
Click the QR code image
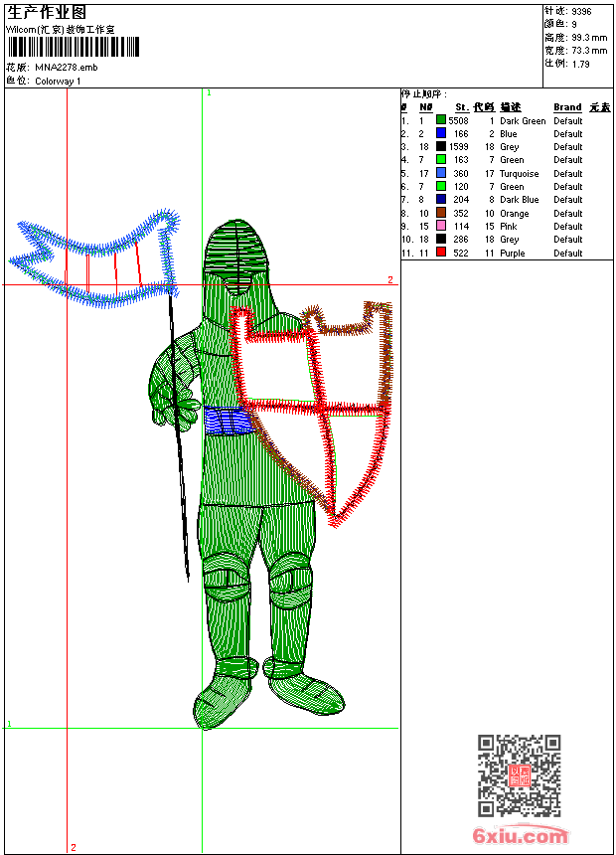coord(519,775)
